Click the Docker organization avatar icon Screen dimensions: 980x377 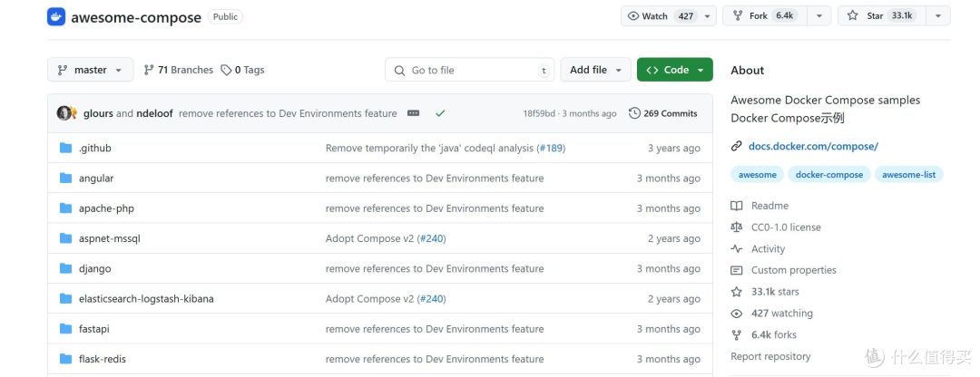tap(56, 17)
